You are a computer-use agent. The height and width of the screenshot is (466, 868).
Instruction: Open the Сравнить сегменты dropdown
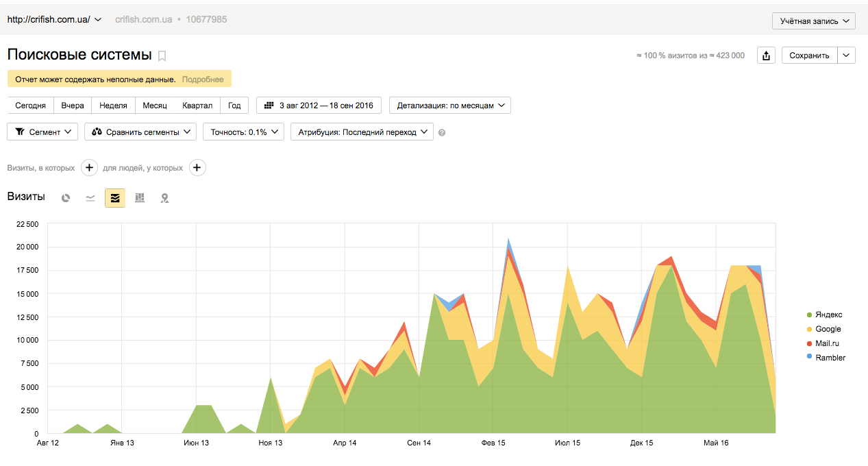[140, 132]
